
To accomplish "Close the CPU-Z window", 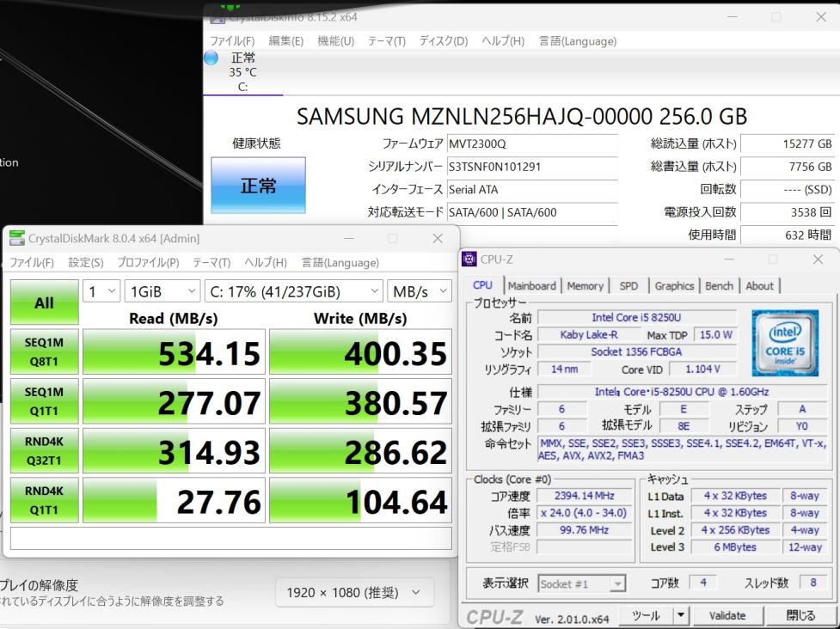I will [818, 260].
